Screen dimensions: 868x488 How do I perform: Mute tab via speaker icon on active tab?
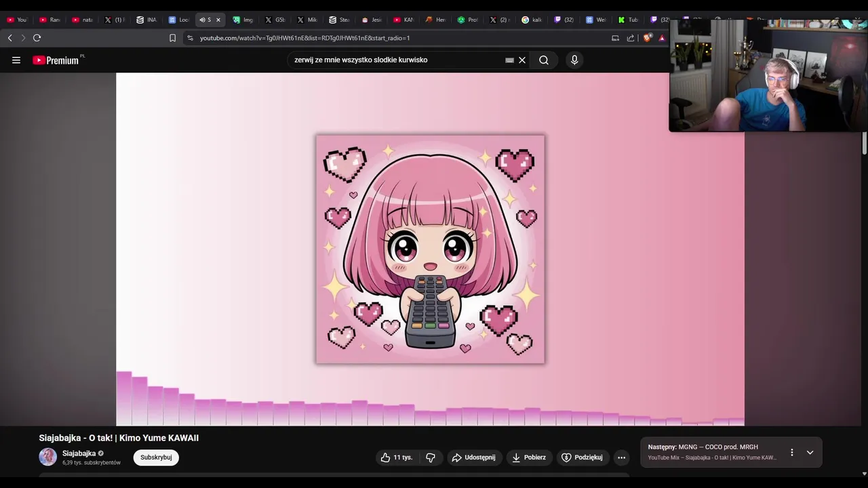[202, 20]
